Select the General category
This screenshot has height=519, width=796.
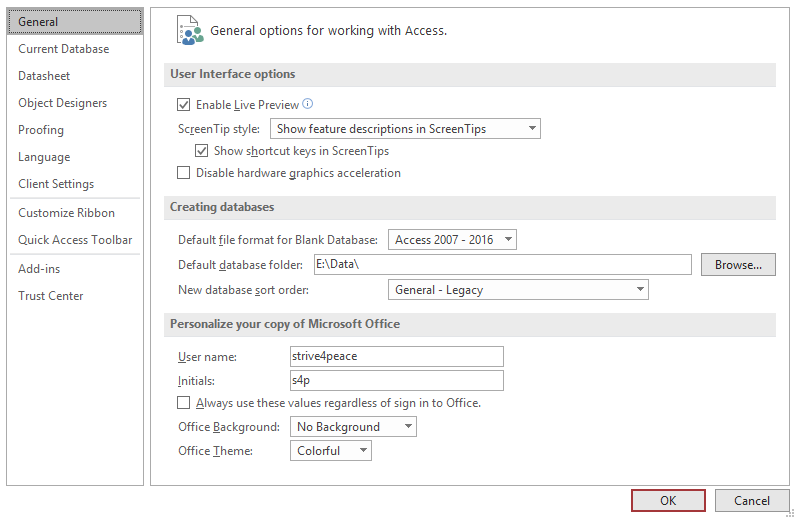click(75, 22)
